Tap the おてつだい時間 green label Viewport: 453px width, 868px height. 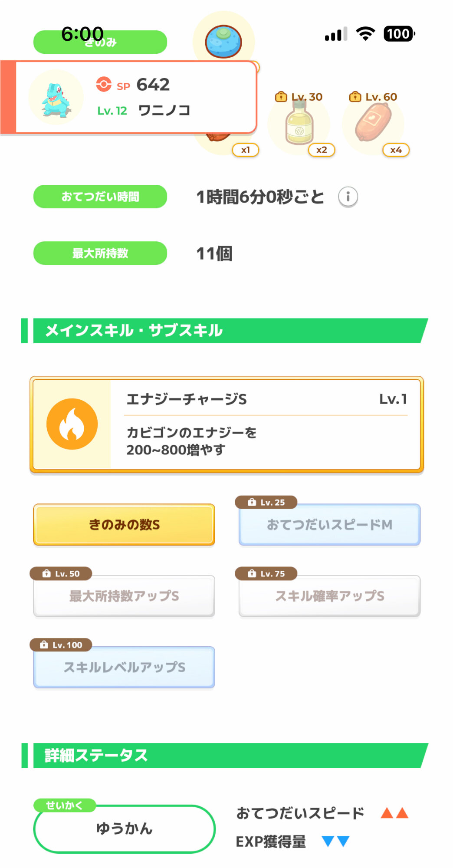click(100, 197)
